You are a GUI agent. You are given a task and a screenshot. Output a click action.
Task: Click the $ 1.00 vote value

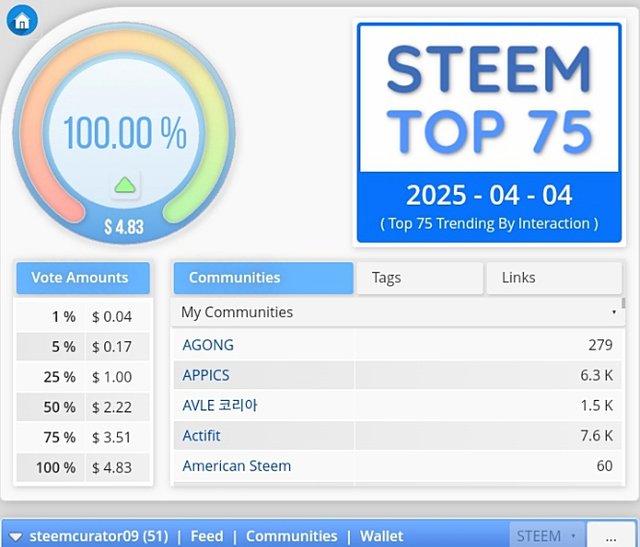tap(112, 377)
